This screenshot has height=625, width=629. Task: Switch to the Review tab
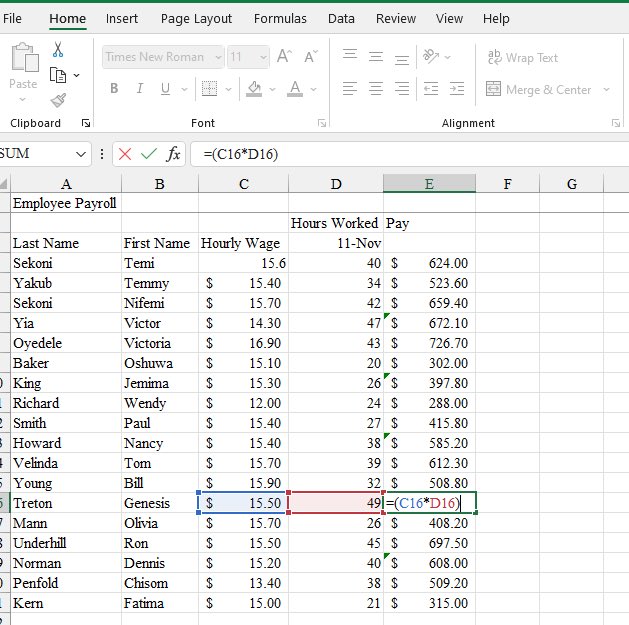(x=396, y=18)
